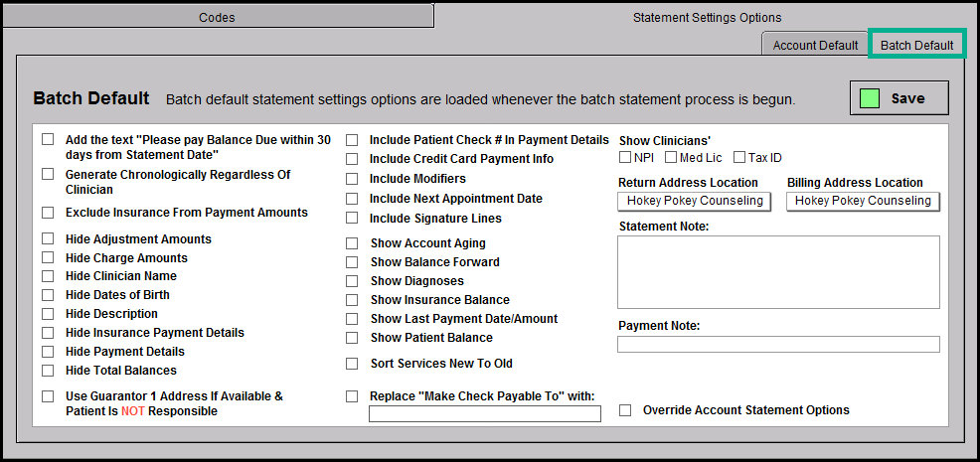
Task: Click the Save button
Action: point(898,98)
